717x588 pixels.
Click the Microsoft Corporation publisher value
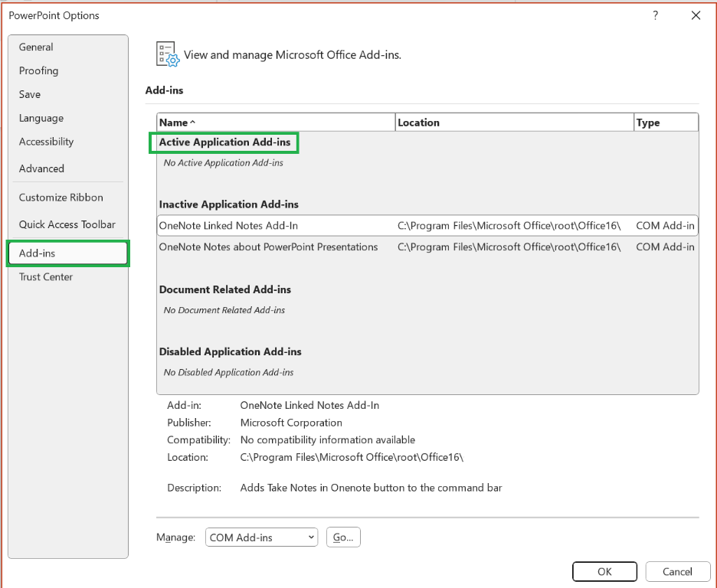(x=291, y=423)
